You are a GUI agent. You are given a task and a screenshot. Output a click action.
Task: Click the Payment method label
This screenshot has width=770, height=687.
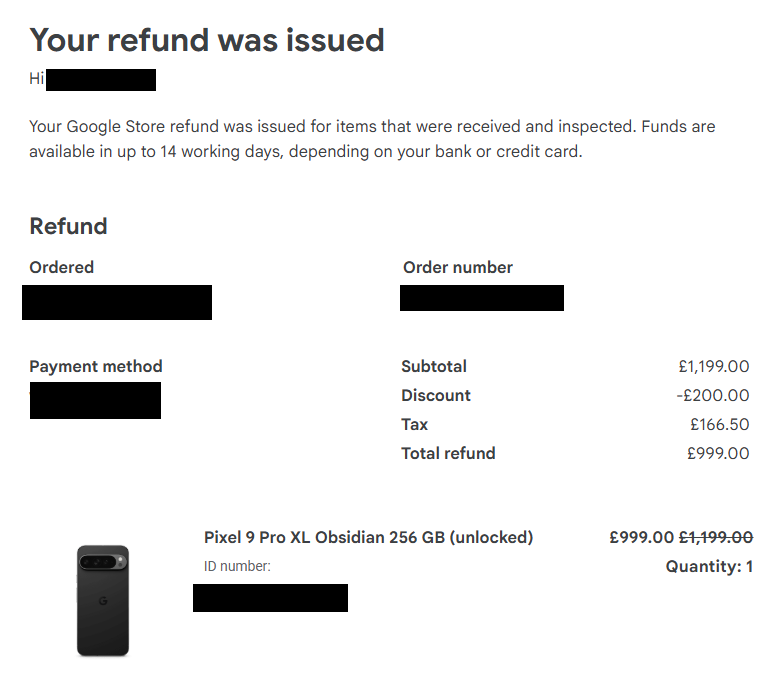click(96, 366)
